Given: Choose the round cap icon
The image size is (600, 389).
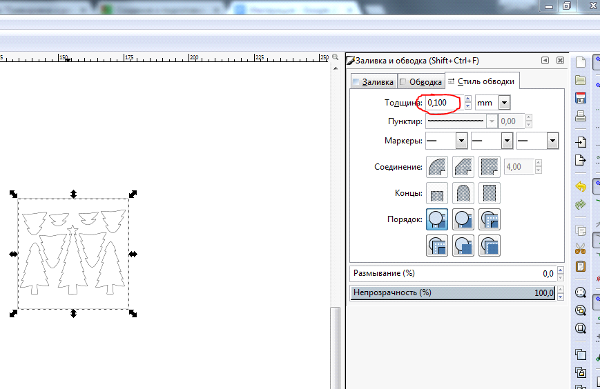Looking at the screenshot, I should pyautogui.click(x=463, y=193).
